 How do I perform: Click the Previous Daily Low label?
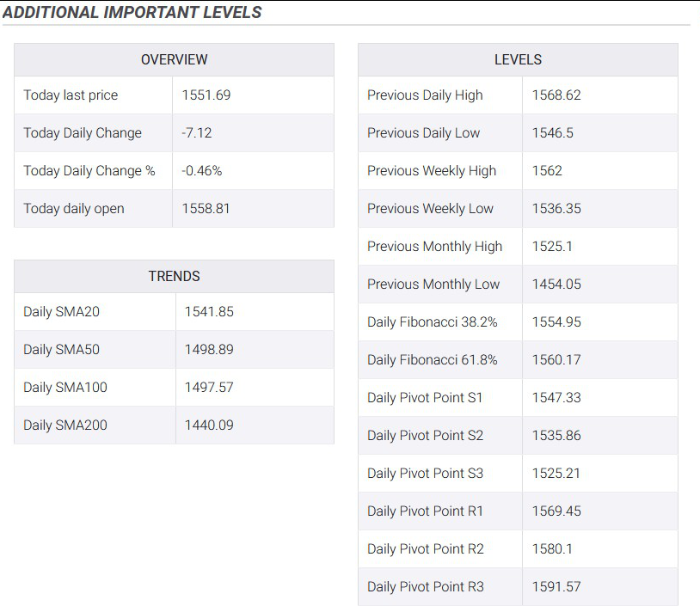[424, 133]
